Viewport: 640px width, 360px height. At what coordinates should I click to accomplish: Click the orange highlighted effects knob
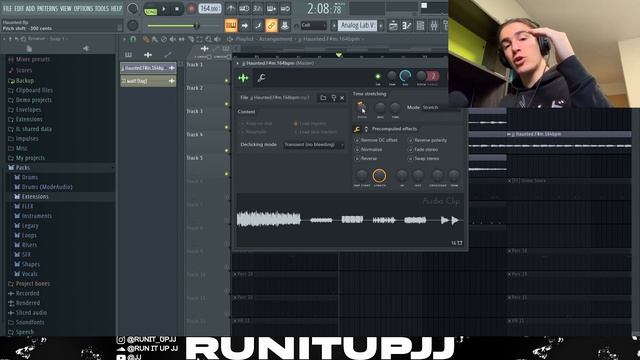(379, 176)
